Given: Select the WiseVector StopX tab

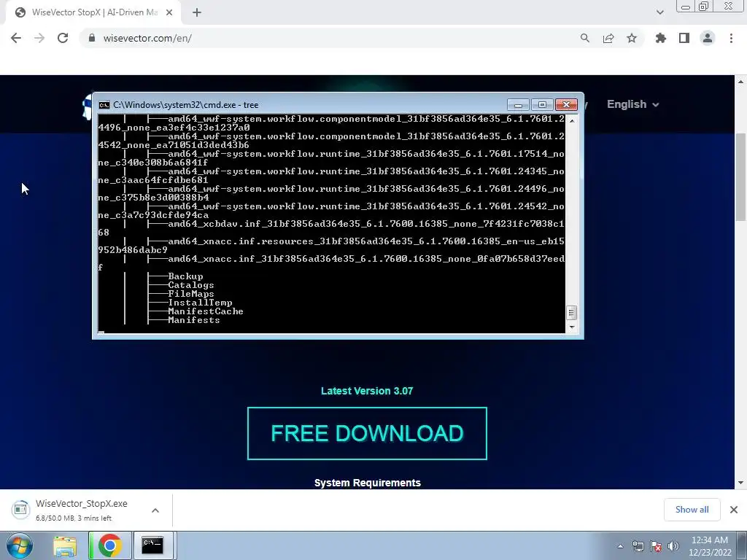Looking at the screenshot, I should (93, 12).
